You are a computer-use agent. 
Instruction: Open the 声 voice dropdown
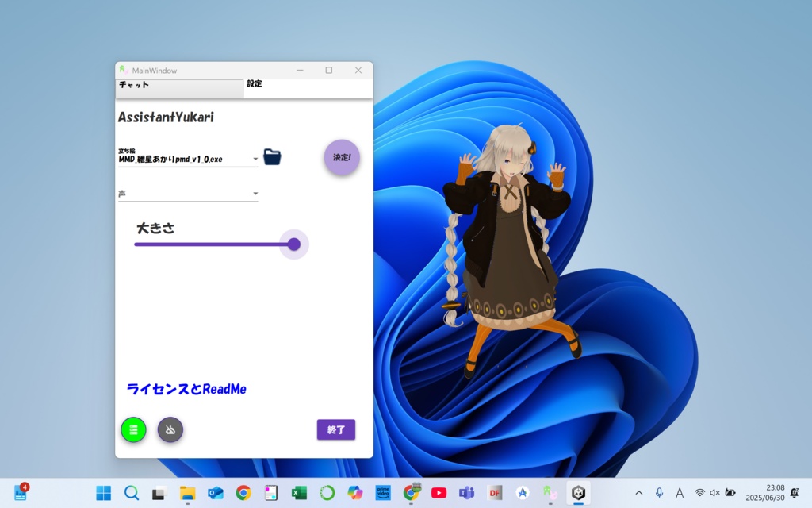click(188, 194)
